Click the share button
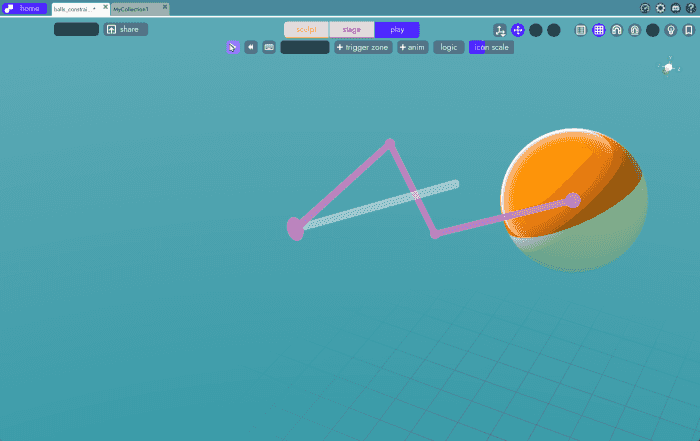700x441 pixels. (x=126, y=29)
